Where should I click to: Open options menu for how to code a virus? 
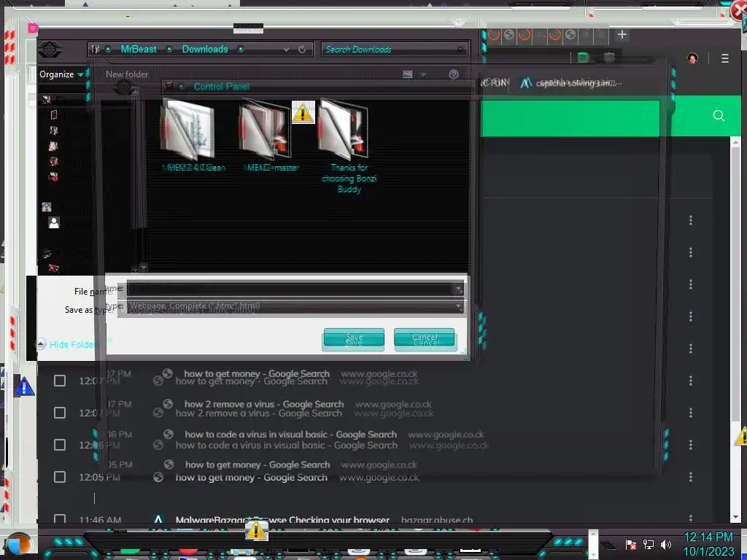[690, 445]
